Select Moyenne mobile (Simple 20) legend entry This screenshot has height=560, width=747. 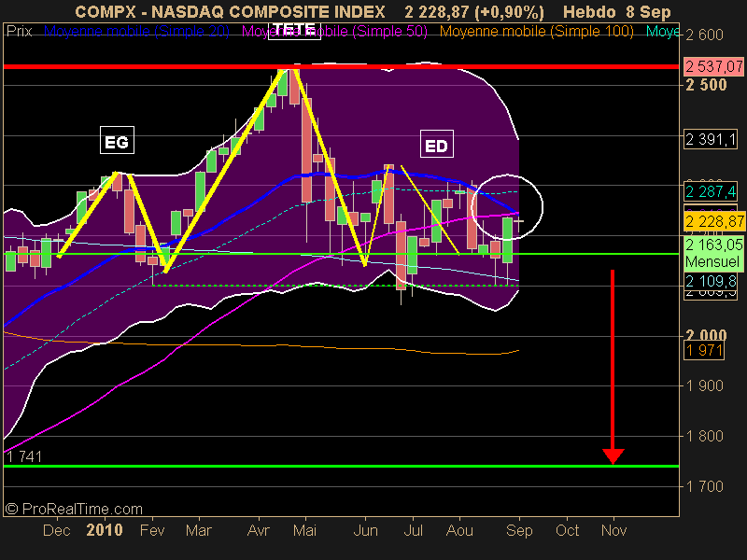click(x=136, y=32)
